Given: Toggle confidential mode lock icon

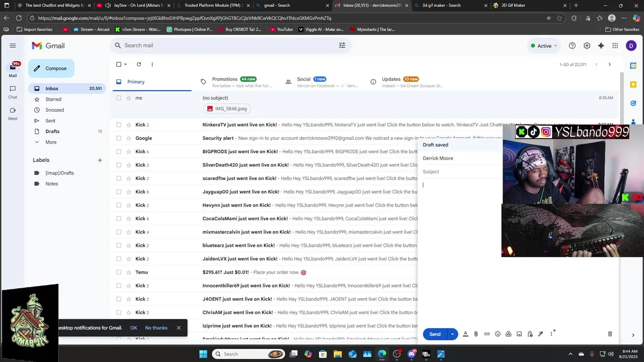Looking at the screenshot, I should 530,334.
